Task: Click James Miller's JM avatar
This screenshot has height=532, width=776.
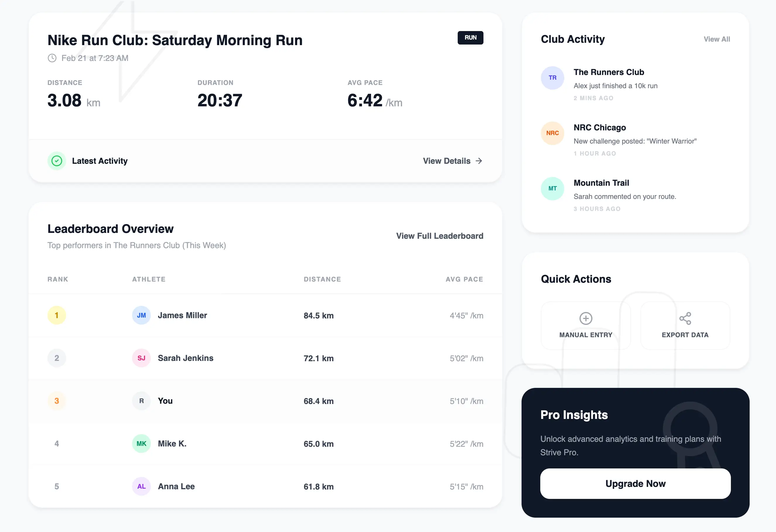Action: 141,315
